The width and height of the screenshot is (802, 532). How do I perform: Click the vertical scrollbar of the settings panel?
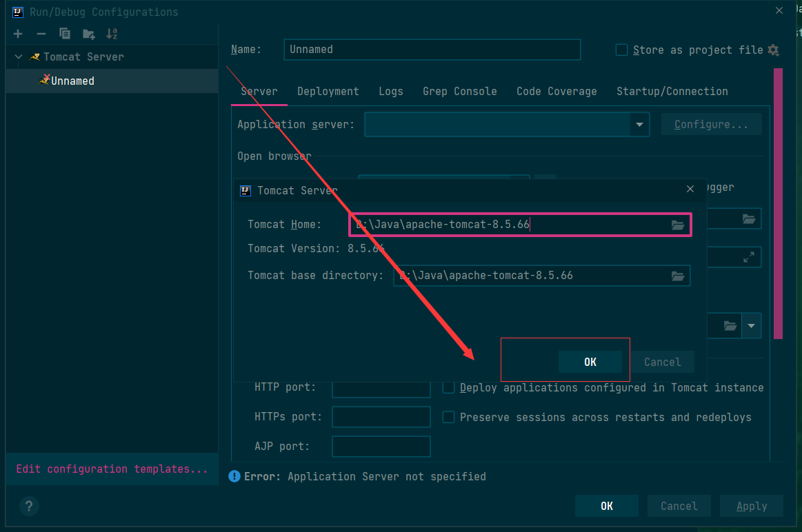point(778,203)
